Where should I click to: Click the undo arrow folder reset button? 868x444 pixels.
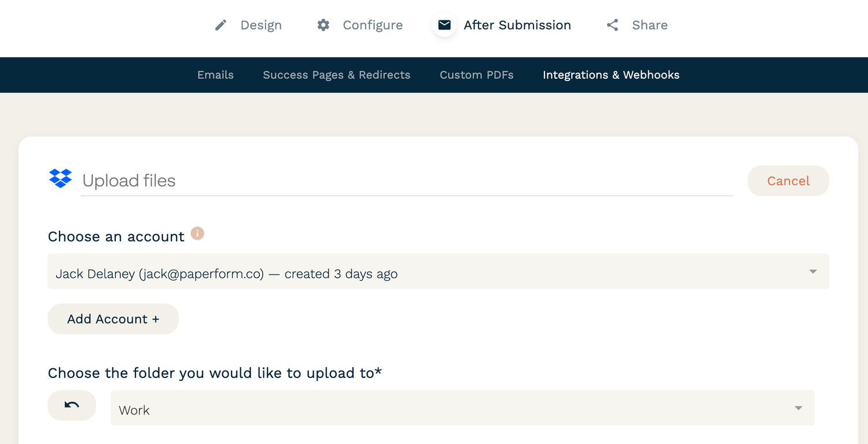(x=72, y=405)
